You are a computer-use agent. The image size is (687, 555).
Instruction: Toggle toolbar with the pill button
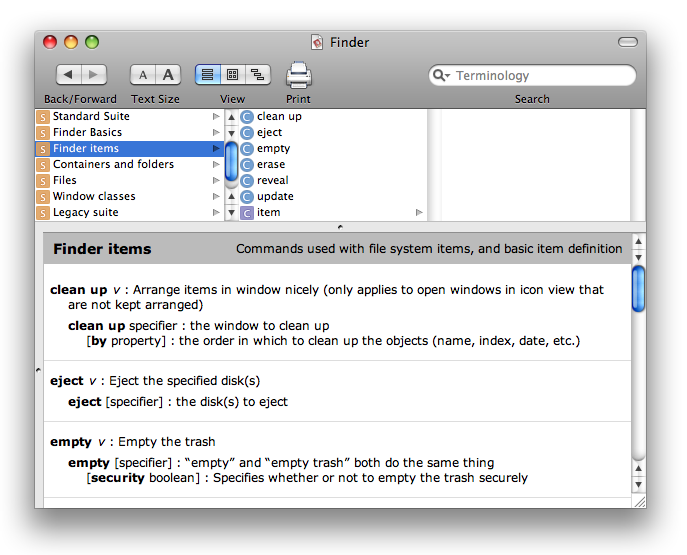click(x=627, y=42)
